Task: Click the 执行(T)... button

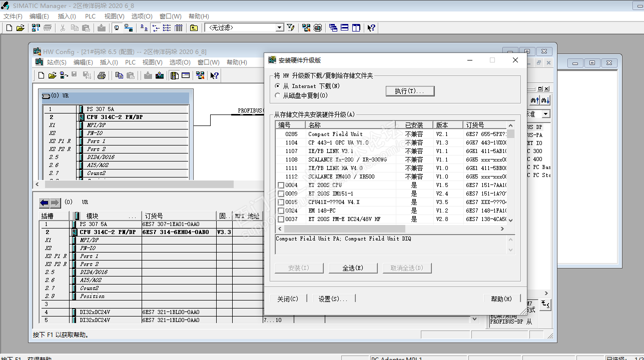Action: [x=410, y=91]
